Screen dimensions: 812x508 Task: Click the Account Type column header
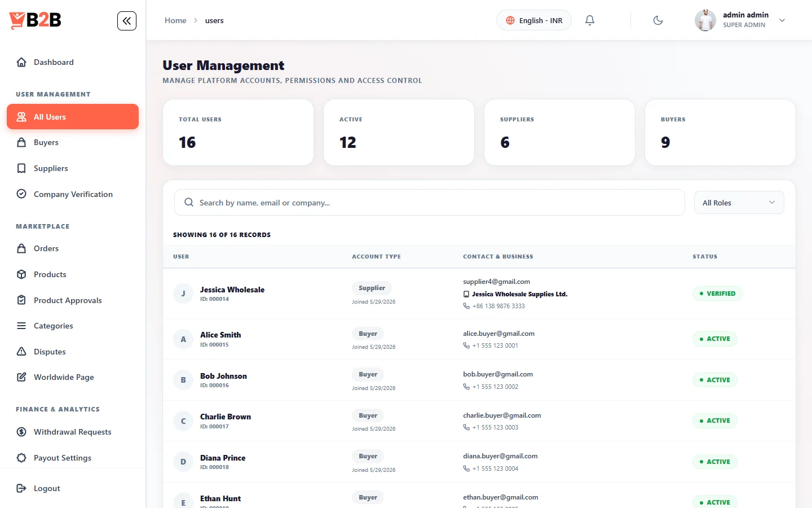click(x=376, y=256)
